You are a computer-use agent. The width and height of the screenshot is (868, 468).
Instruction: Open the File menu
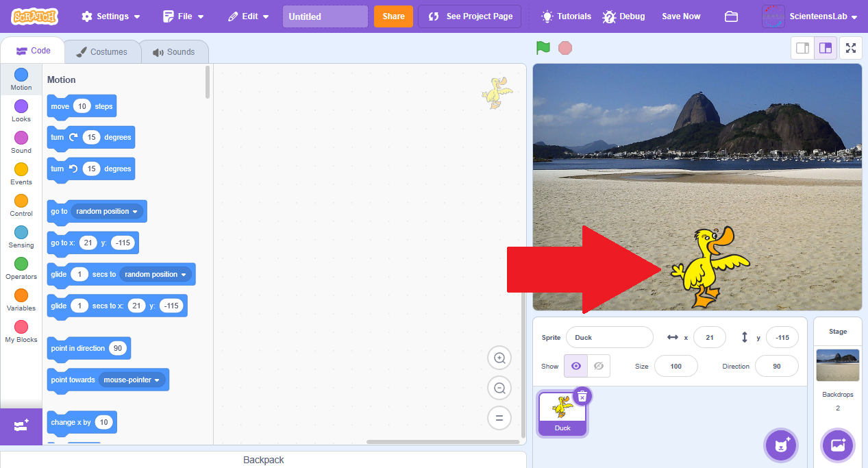click(x=184, y=16)
